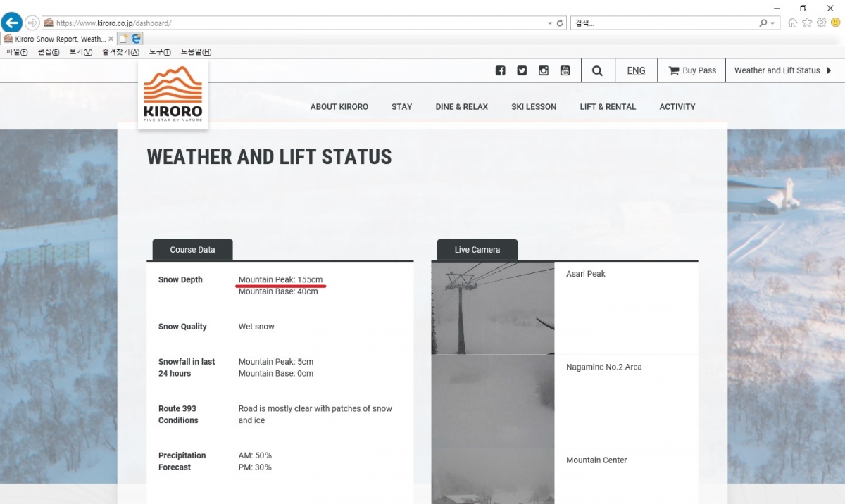Click the magnifier icon in the browser search box
Viewport: 845px width, 504px height.
[763, 23]
